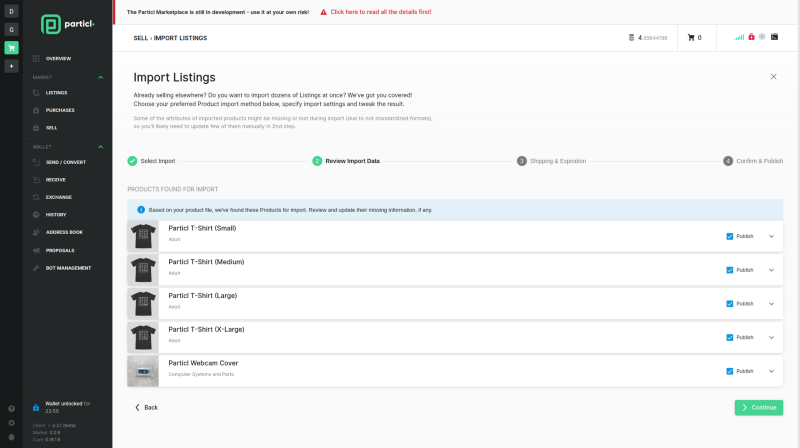800x448 pixels.
Task: Click the balance coins icon in header
Action: click(x=631, y=38)
